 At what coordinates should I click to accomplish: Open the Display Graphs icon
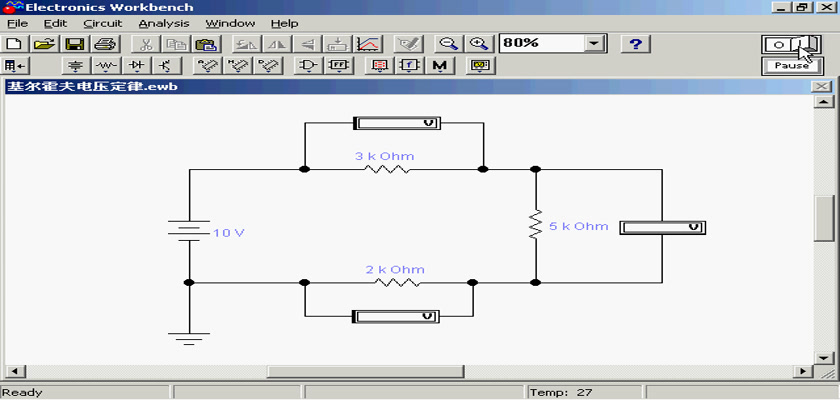click(x=368, y=44)
